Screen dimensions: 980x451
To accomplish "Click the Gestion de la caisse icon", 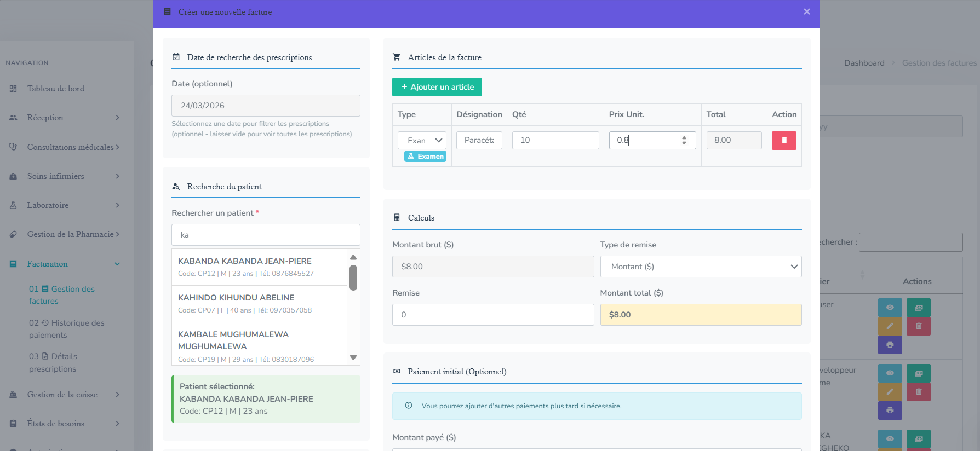I will click(13, 395).
